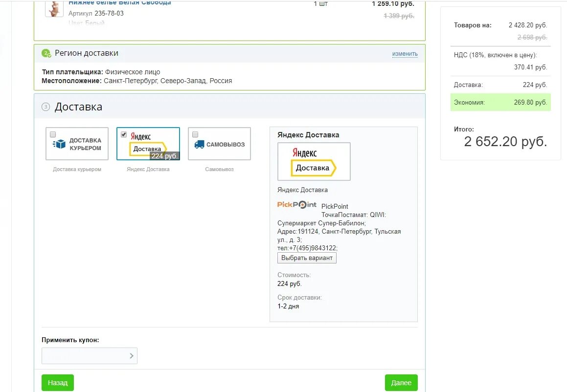This screenshot has width=567, height=392.
Task: Click the Применить купон label
Action: tap(70, 340)
